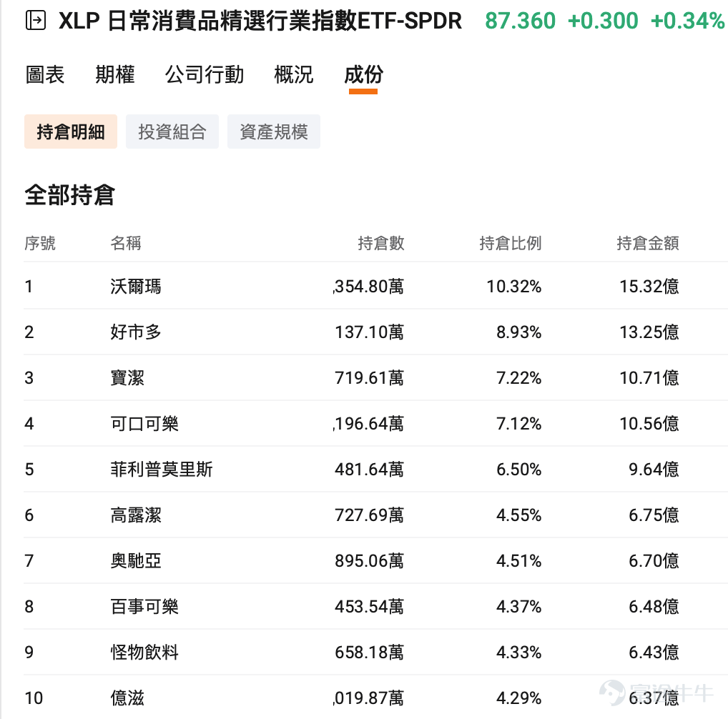This screenshot has height=719, width=728.
Task: Click the 4.55% ratio value
Action: point(519,515)
